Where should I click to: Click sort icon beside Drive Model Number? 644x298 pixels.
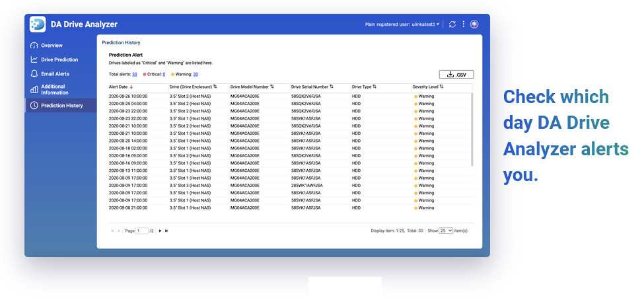coord(272,87)
